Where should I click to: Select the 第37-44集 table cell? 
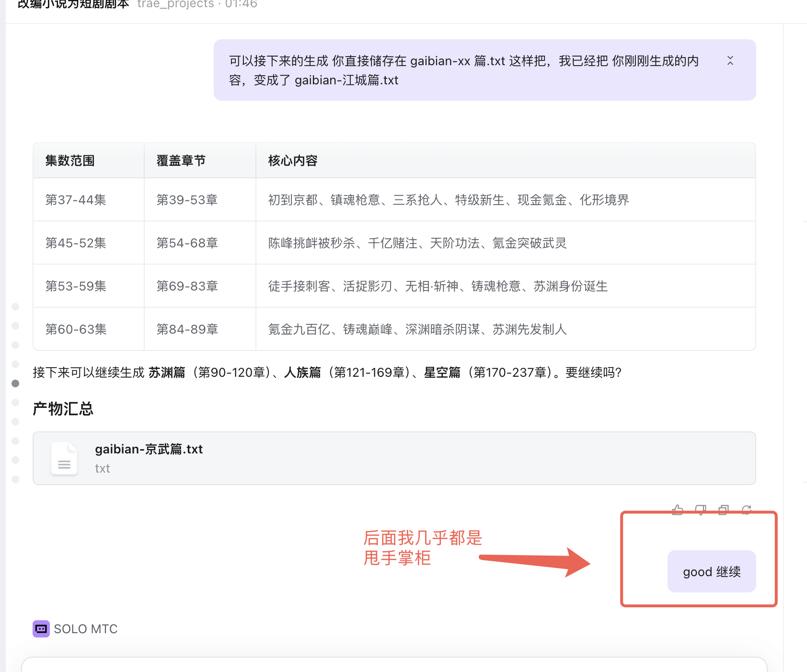(x=76, y=200)
